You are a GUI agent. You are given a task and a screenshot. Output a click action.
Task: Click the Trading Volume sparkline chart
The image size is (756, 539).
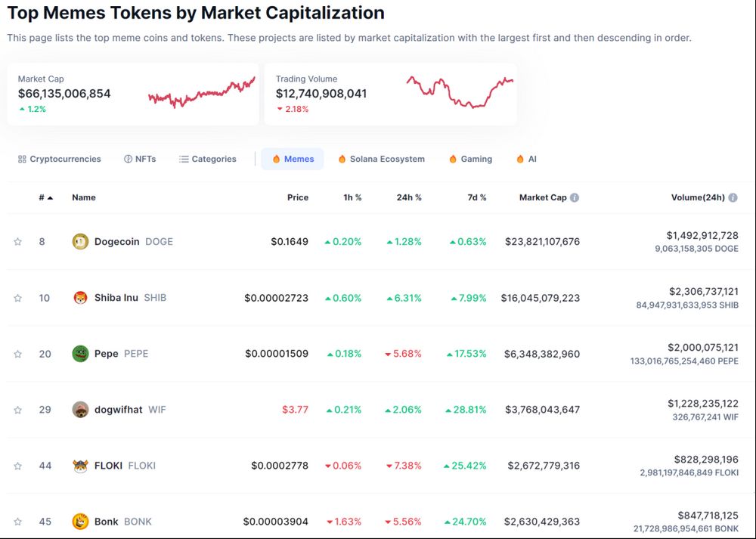tap(460, 92)
